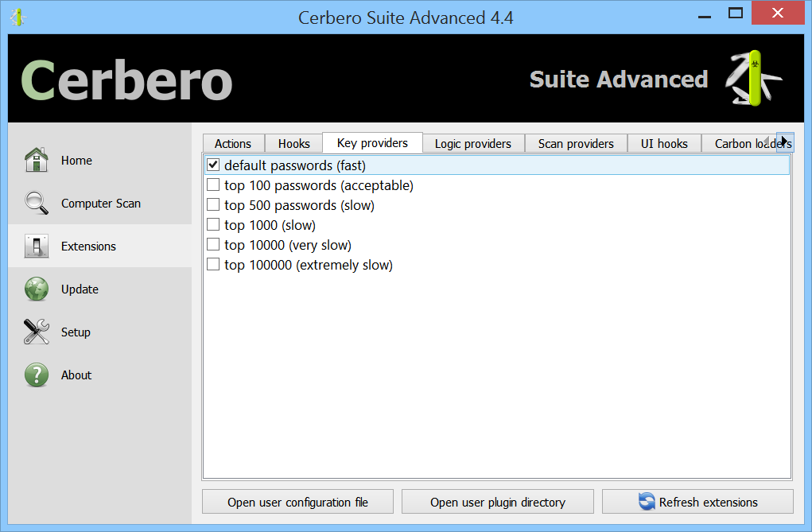
Task: Open the About section label
Action: coord(76,375)
